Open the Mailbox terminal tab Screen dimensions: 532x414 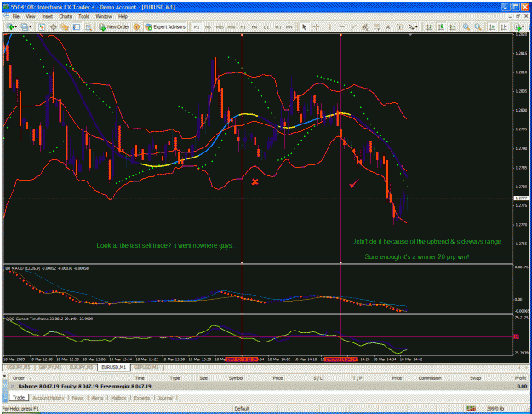coord(118,398)
